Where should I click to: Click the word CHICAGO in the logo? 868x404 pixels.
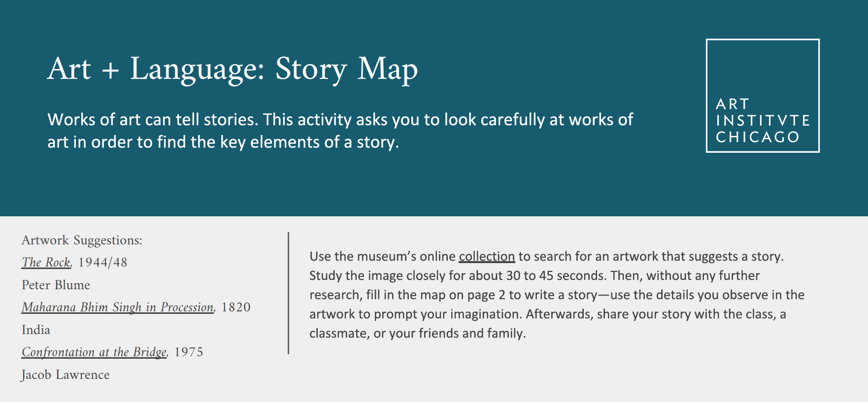[x=757, y=137]
